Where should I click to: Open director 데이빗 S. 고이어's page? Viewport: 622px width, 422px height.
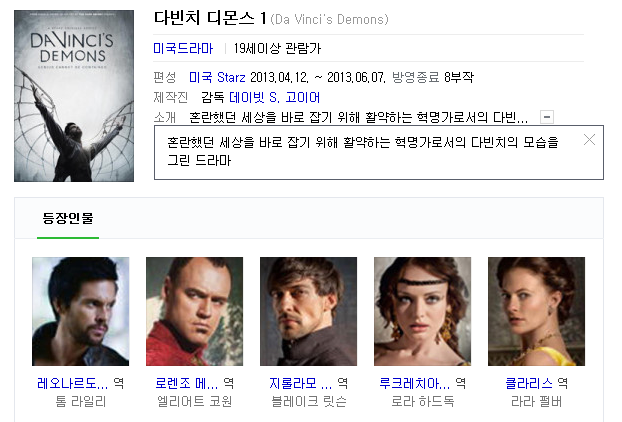[275, 97]
